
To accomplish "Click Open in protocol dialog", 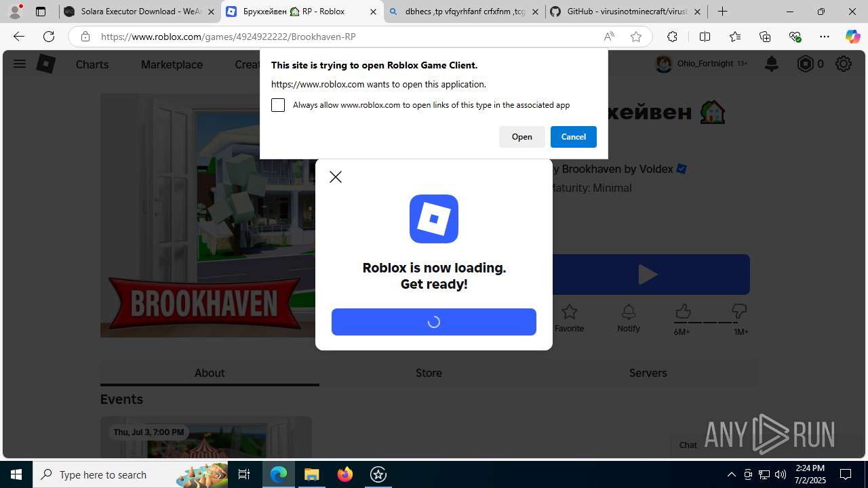I will 522,137.
